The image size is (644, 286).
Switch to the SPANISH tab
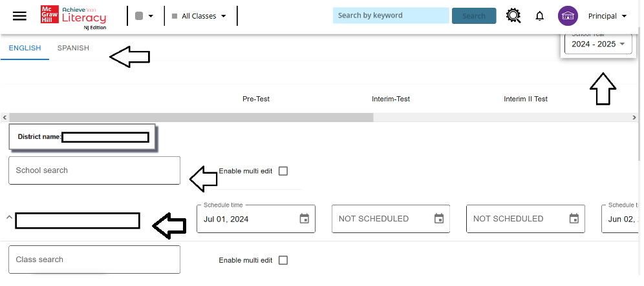[x=73, y=48]
